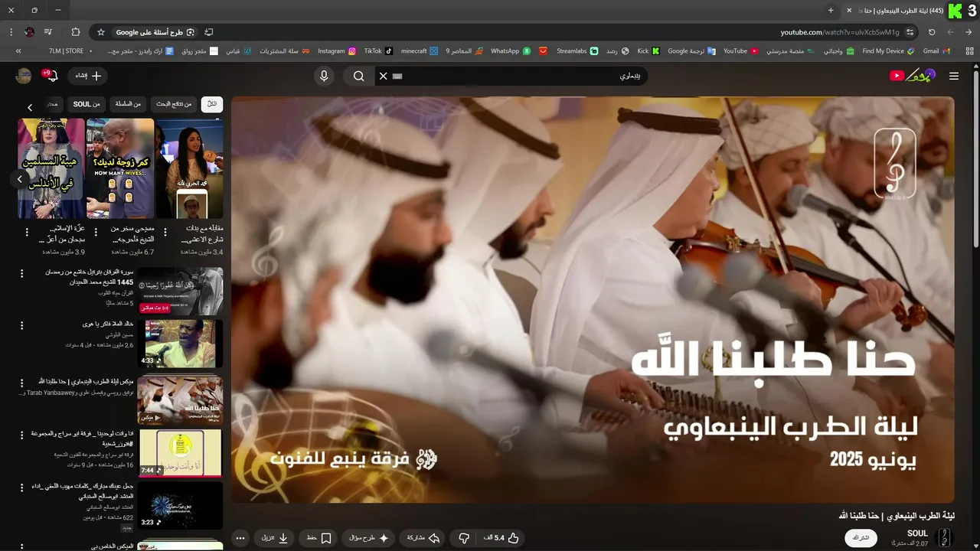The width and height of the screenshot is (980, 551).
Task: Expand the bookmarks overflow chevron
Action: (18, 51)
